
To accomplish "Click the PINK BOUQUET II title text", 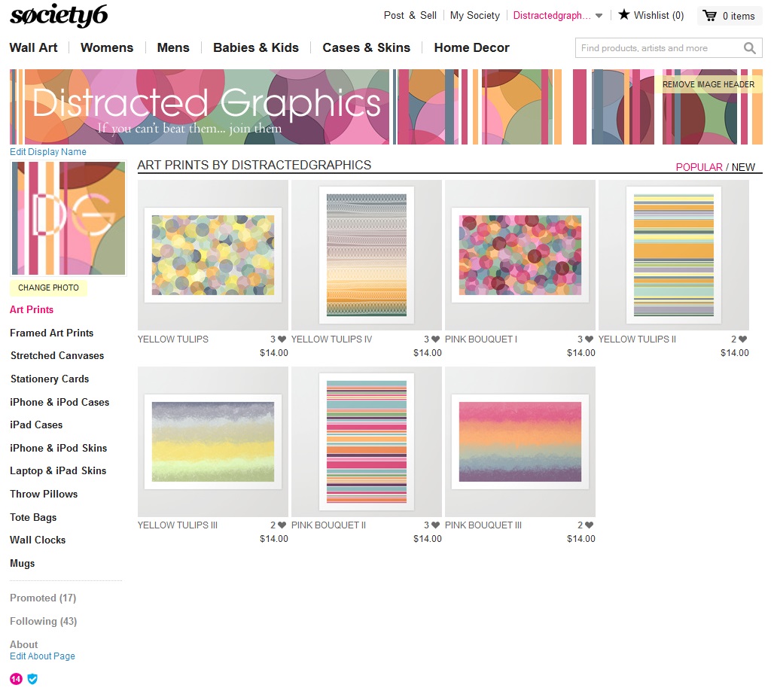I will pyautogui.click(x=328, y=525).
